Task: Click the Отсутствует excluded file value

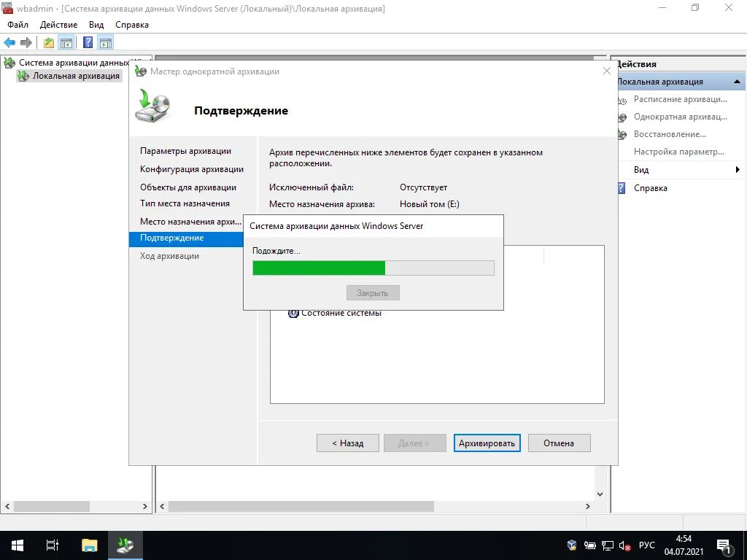Action: (x=423, y=187)
